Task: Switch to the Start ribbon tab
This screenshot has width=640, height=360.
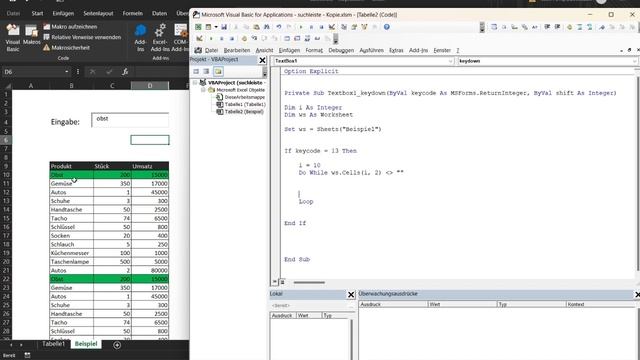Action: 37,13
